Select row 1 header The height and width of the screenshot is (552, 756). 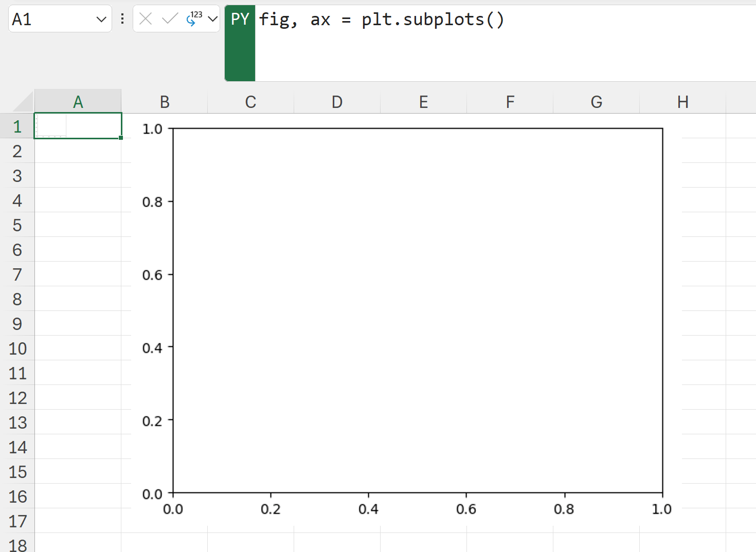coord(17,126)
